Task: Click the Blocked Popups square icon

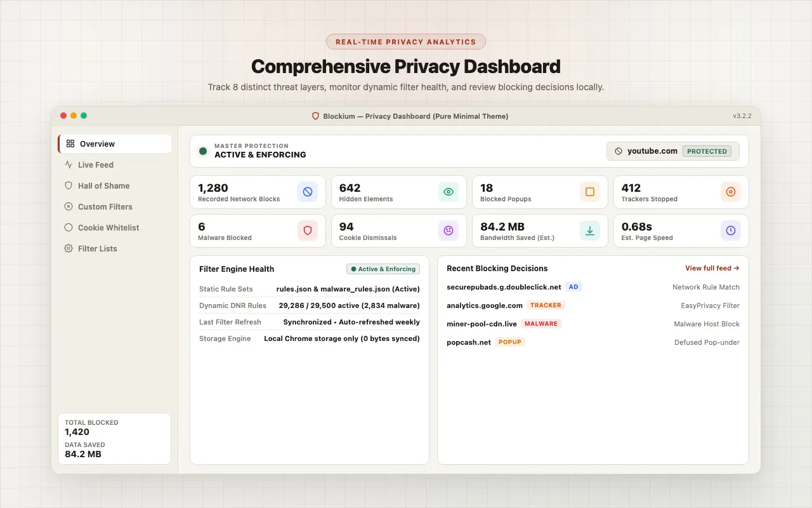Action: [x=590, y=192]
